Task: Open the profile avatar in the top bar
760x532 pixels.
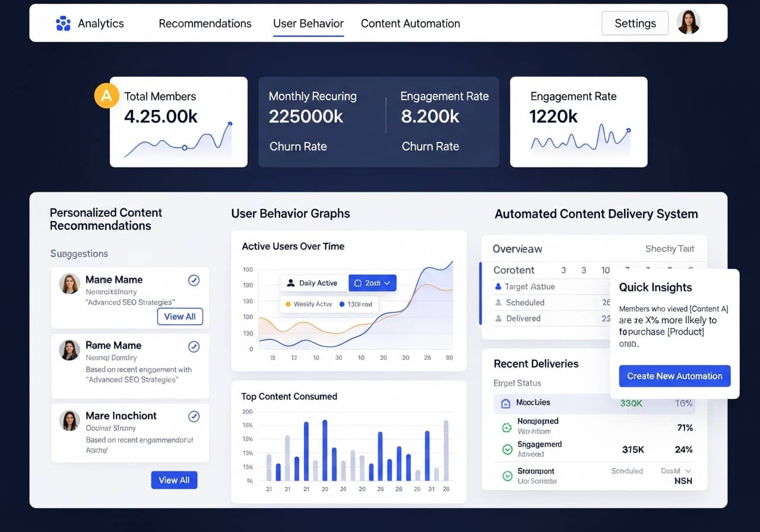Action: pos(688,23)
